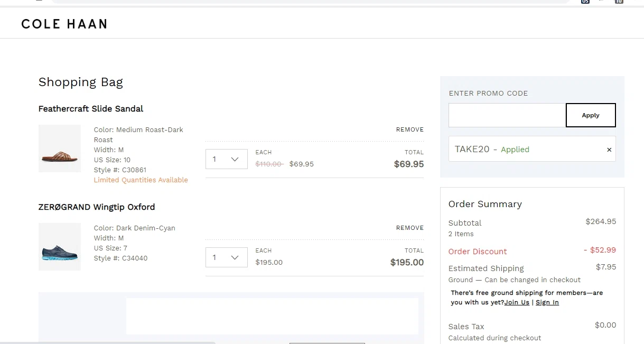The image size is (644, 344).
Task: Expand quantity dropdown for ZERØGRAND Wingtip Oxford
Action: (x=227, y=257)
